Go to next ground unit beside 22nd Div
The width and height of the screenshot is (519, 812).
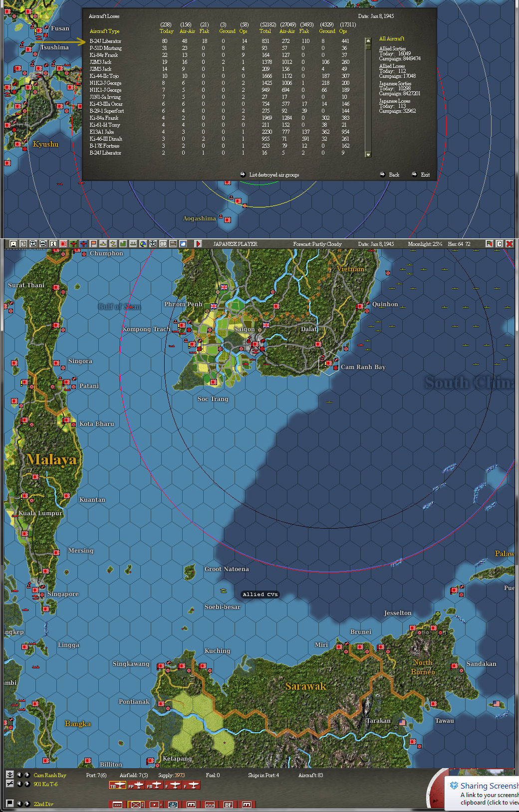point(27,804)
